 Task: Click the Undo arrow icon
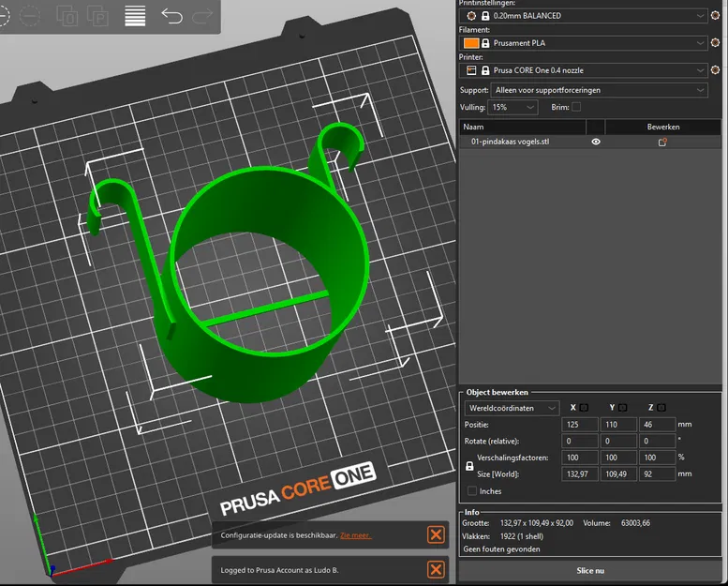[x=171, y=16]
